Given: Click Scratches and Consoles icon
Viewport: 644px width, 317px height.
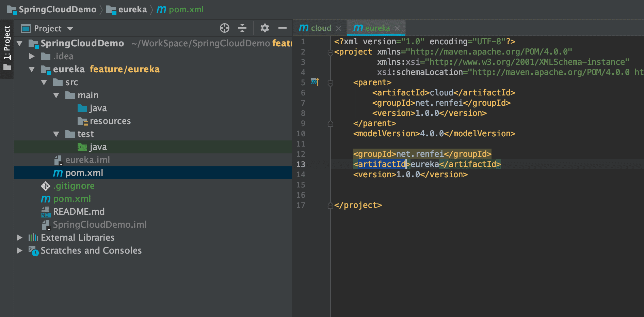Looking at the screenshot, I should tap(33, 251).
